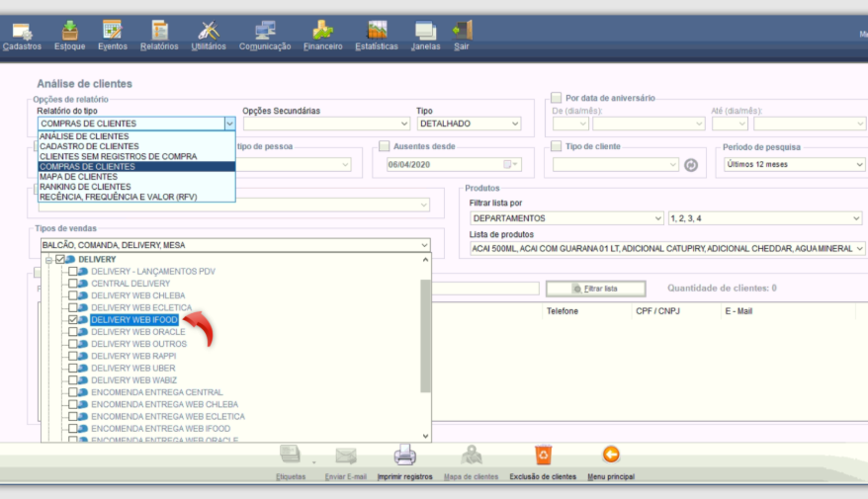Check the CENTRAL DELIVERY checkbox

(x=72, y=284)
